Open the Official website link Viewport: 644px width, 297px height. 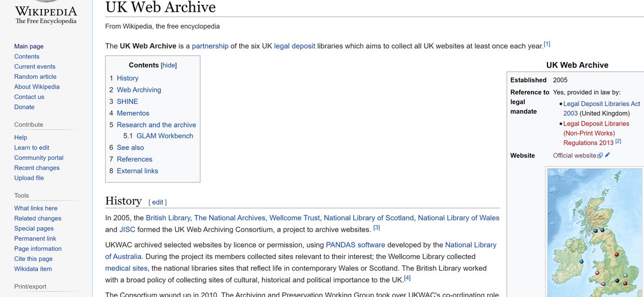(575, 156)
